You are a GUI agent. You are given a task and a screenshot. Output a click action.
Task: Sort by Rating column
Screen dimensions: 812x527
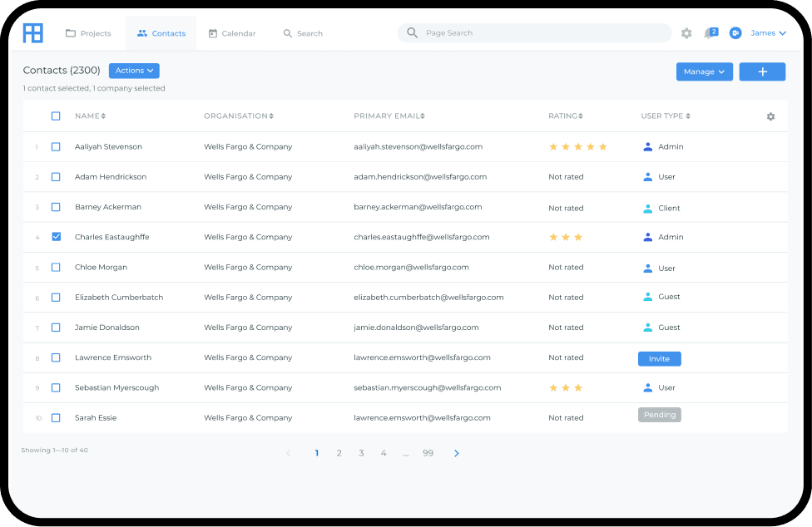click(566, 116)
